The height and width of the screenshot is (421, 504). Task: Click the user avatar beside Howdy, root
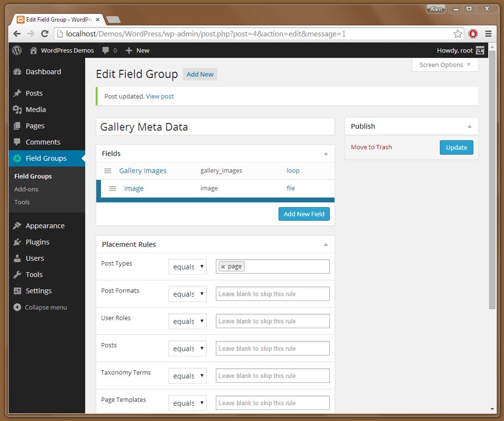click(x=480, y=51)
